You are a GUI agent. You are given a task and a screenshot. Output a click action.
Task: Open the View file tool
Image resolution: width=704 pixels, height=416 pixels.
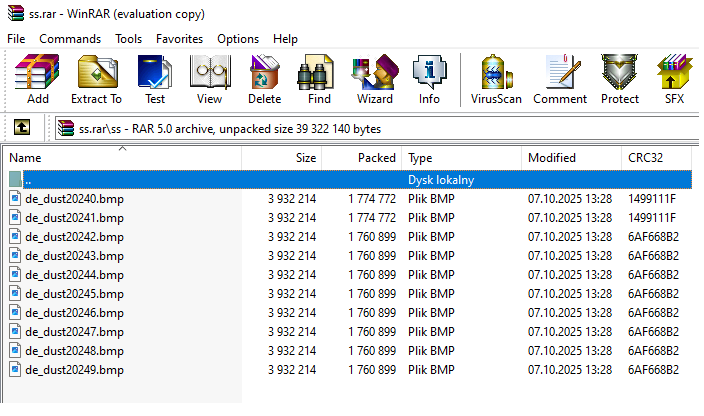(x=210, y=79)
